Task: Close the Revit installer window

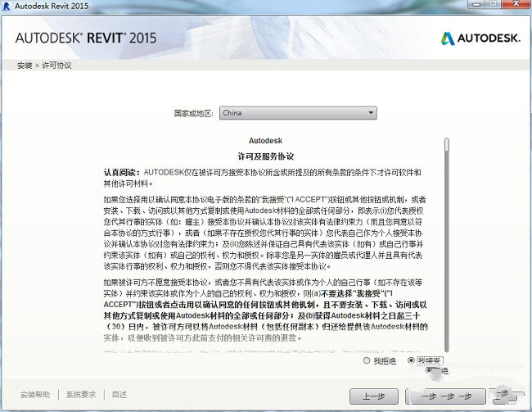Action: pos(516,4)
